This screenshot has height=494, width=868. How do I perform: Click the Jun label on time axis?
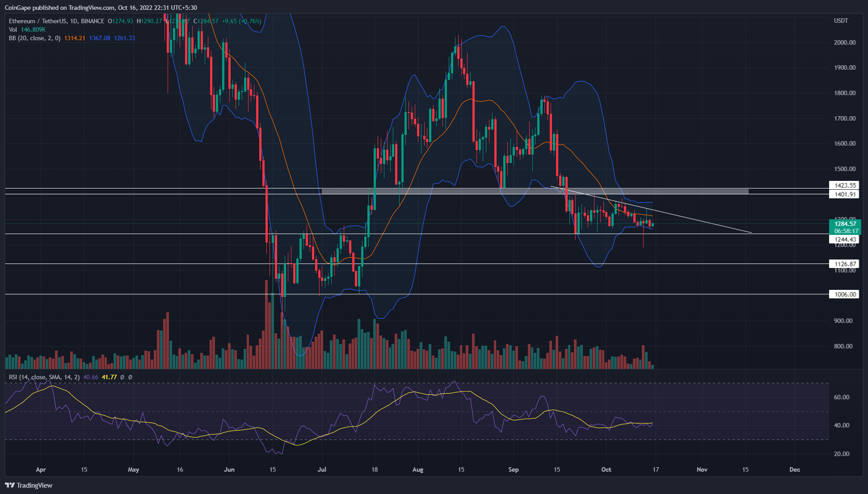tap(229, 469)
